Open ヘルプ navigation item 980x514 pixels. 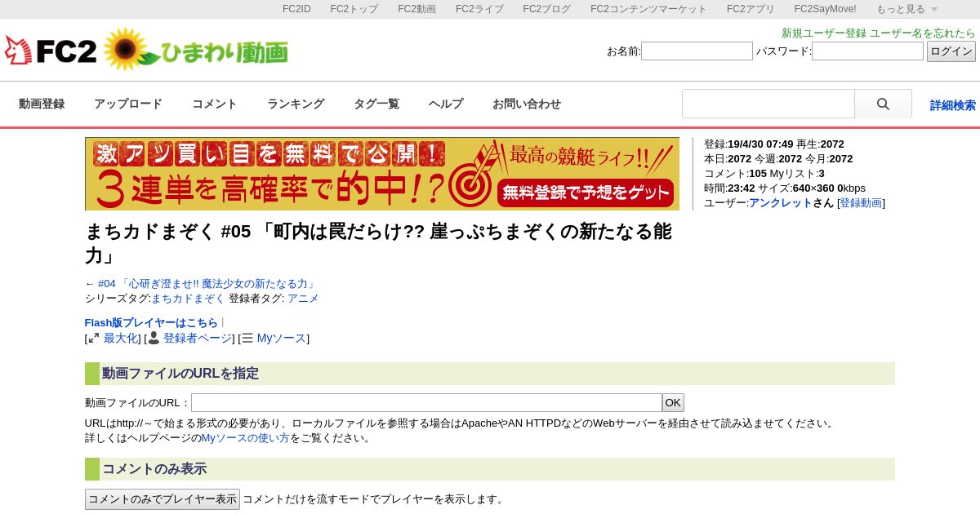click(446, 104)
